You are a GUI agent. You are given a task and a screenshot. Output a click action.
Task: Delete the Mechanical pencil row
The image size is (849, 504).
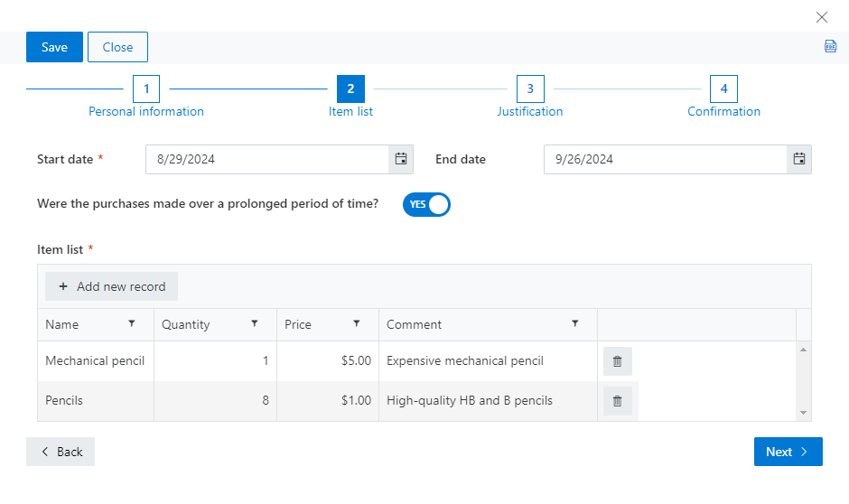click(617, 361)
